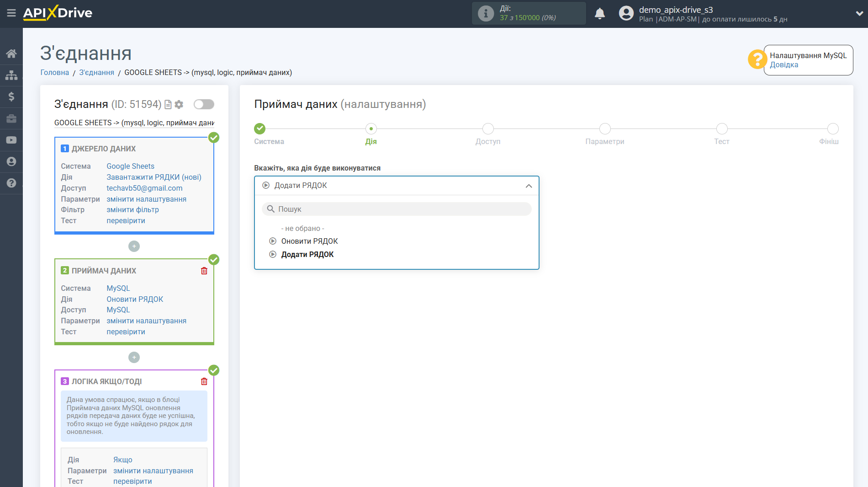The height and width of the screenshot is (487, 868).
Task: Open techavb50@gmail.com access link
Action: pyautogui.click(x=144, y=188)
